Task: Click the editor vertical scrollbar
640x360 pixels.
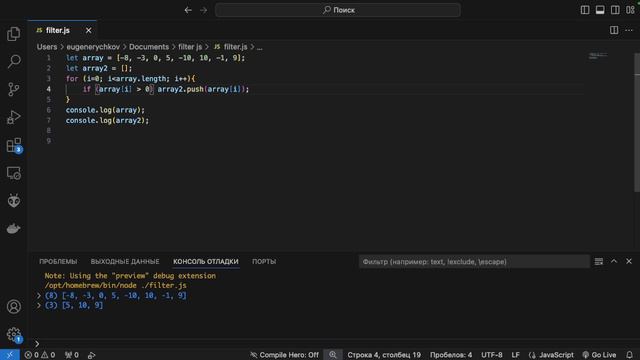Action: pos(637,122)
